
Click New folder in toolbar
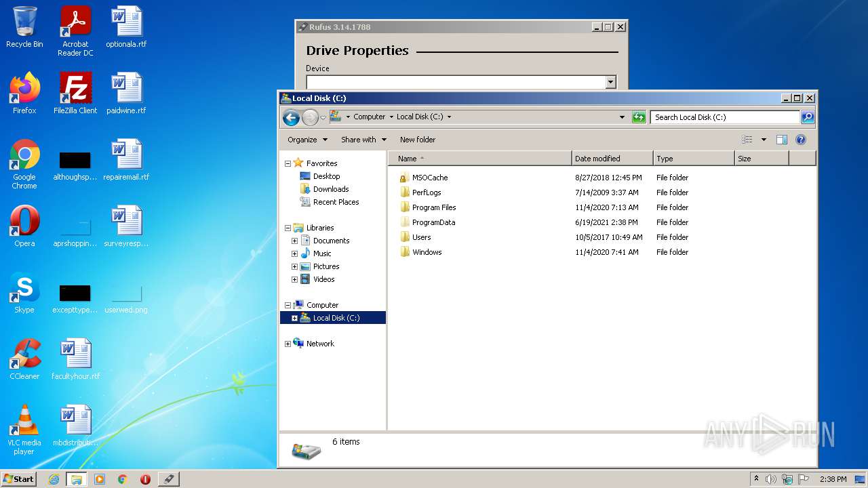click(x=418, y=140)
